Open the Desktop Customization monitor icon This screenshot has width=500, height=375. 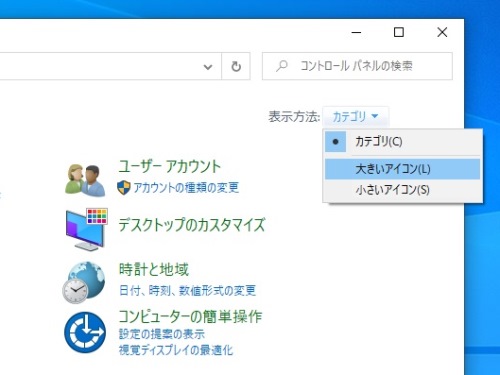[87, 229]
